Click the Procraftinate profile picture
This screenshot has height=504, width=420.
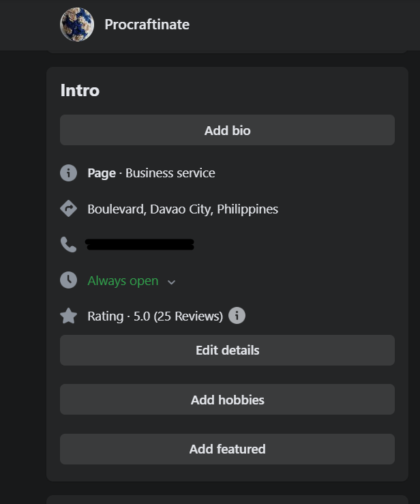77,25
